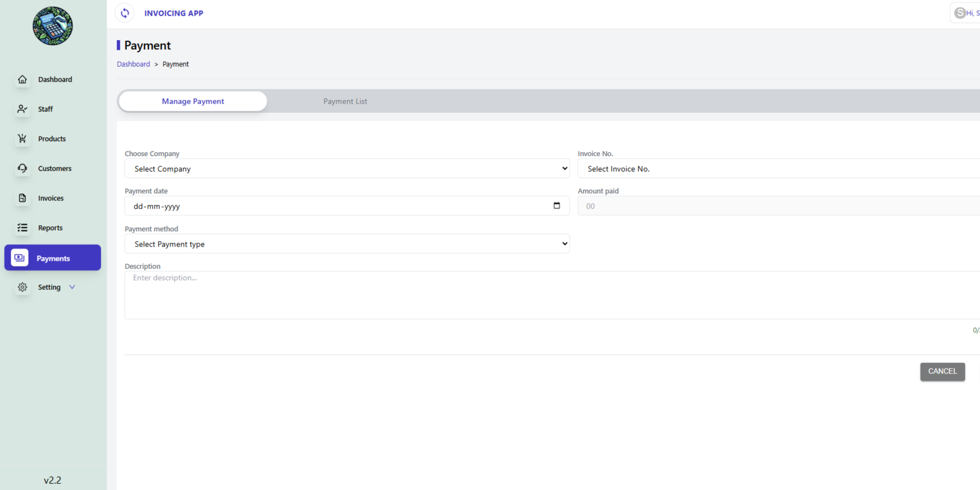Open the Select Payment type dropdown

pos(347,244)
